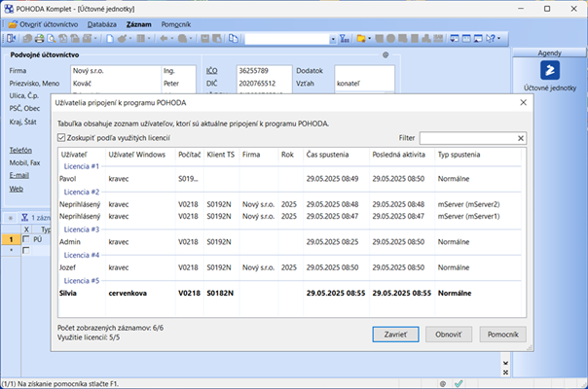The height and width of the screenshot is (389, 588).
Task: Click the Obnoviť button
Action: coord(449,335)
